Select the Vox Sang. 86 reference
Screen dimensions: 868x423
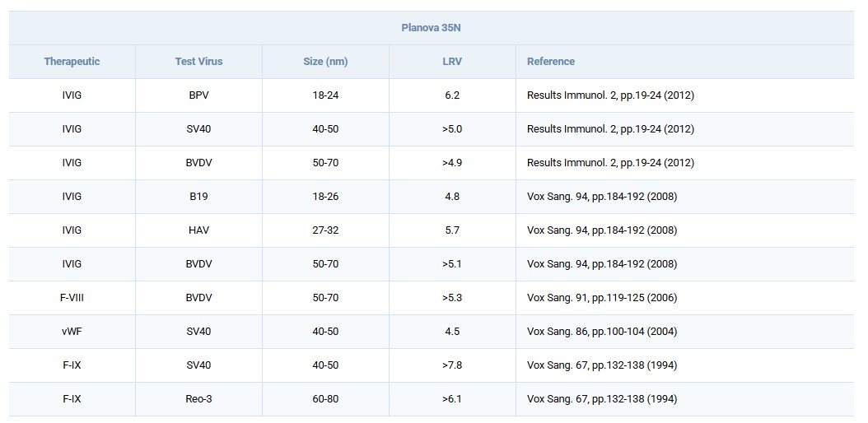click(x=602, y=332)
